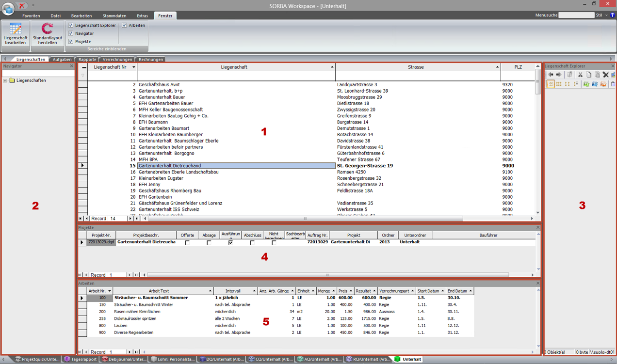
Task: Open the Extras menu
Action: pos(142,16)
